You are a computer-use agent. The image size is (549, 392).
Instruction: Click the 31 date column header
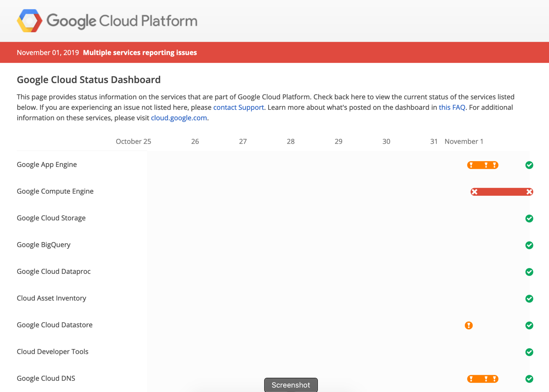(434, 141)
